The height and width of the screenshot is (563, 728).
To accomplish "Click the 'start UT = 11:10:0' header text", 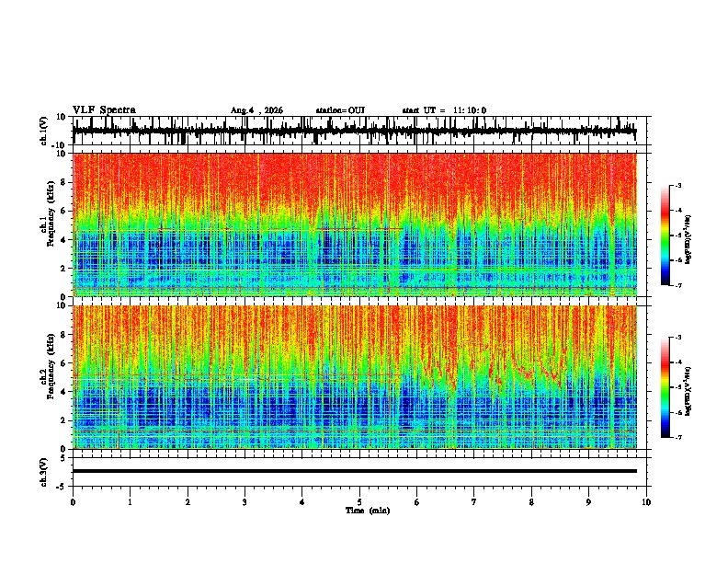I will click(x=444, y=110).
